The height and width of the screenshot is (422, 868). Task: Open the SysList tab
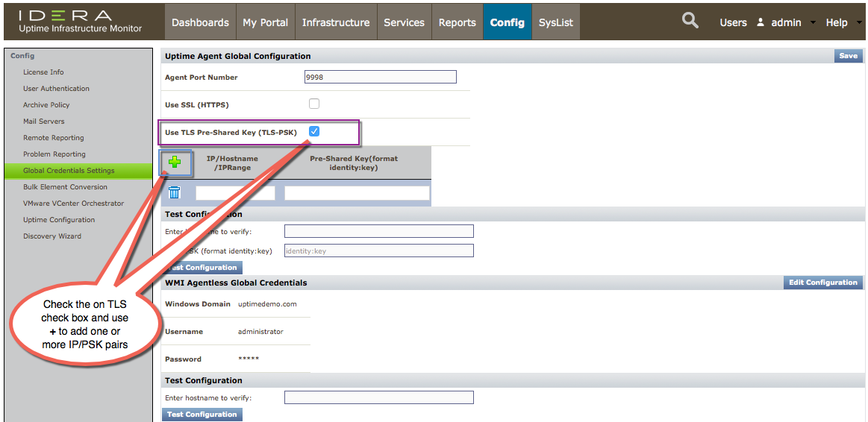[556, 22]
